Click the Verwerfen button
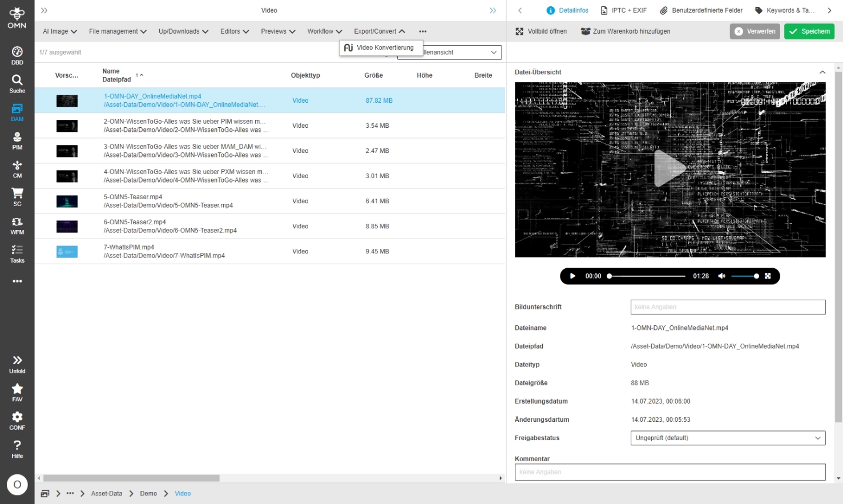The width and height of the screenshot is (843, 504). click(x=755, y=31)
